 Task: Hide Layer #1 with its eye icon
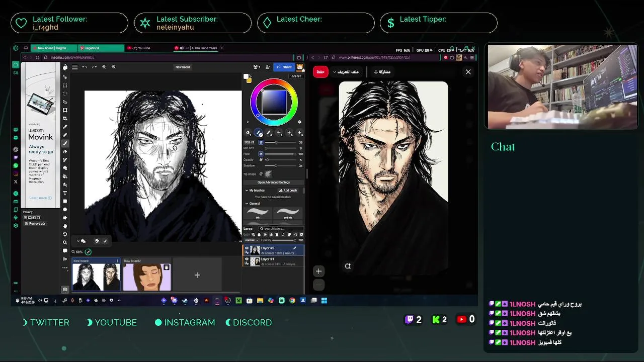[x=247, y=259]
